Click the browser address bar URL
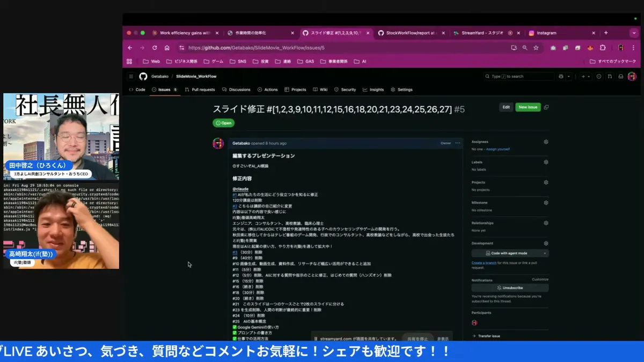This screenshot has width=644, height=362. [256, 48]
